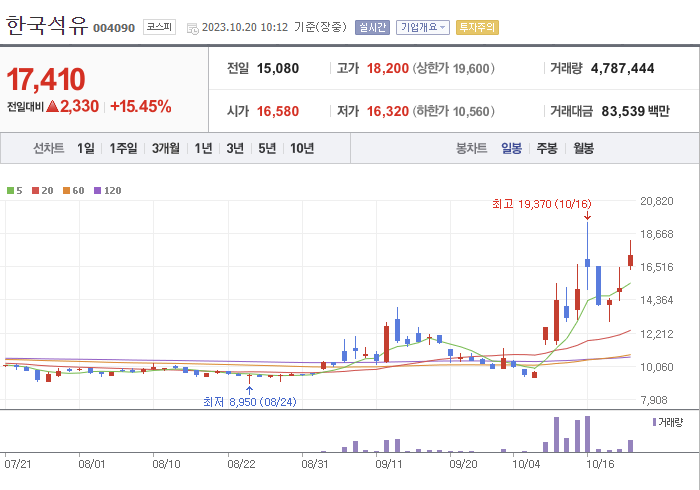Image resolution: width=700 pixels, height=490 pixels.
Task: Select the 3년 line chart tab
Action: (235, 148)
